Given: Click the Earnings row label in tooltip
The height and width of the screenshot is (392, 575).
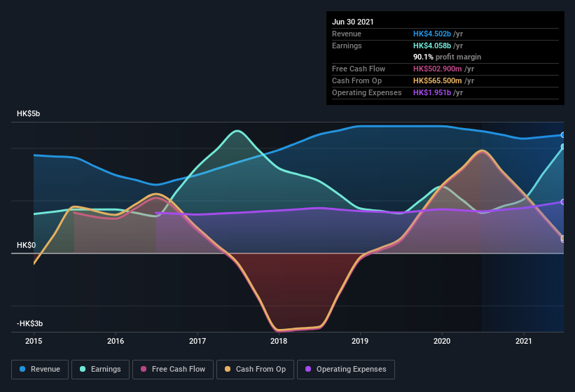Looking at the screenshot, I should [347, 45].
